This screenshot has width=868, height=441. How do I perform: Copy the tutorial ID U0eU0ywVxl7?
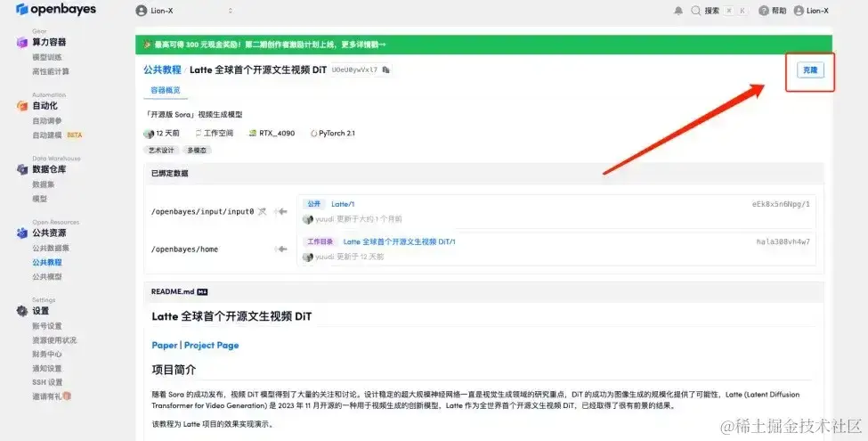pyautogui.click(x=385, y=69)
